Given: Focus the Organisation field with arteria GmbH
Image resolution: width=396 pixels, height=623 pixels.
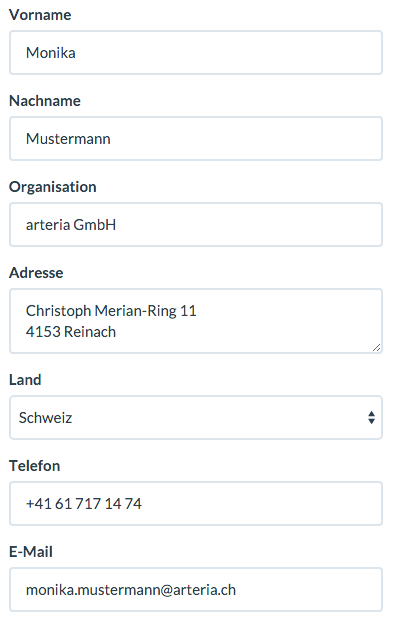Looking at the screenshot, I should pos(196,224).
